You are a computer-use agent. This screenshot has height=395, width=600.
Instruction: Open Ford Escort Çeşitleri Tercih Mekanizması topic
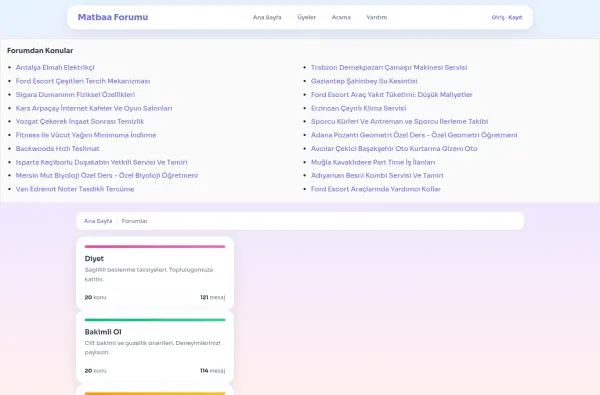83,81
